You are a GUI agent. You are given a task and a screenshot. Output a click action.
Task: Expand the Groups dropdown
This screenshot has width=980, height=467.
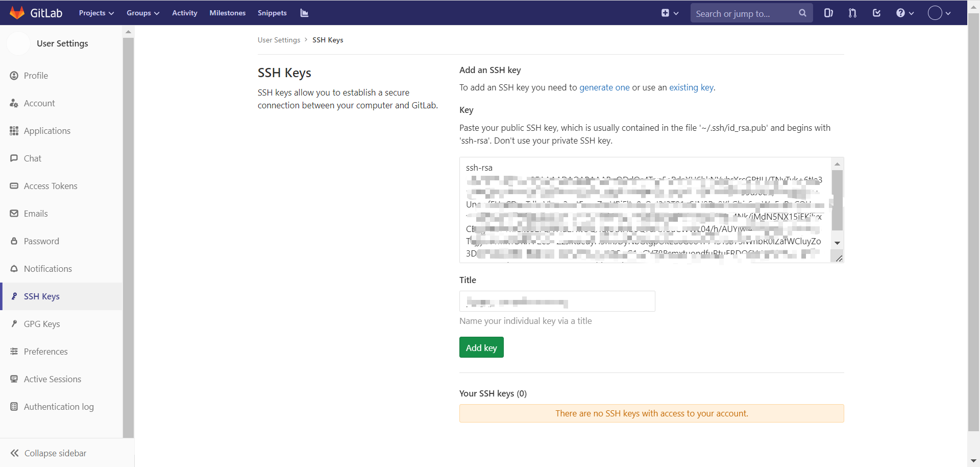pyautogui.click(x=143, y=13)
